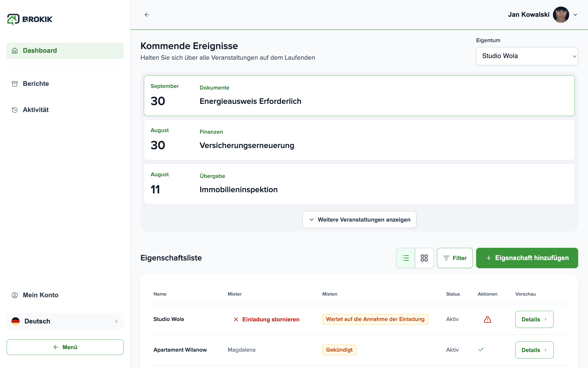The width and height of the screenshot is (588, 368).
Task: Open Mein Konto
Action: pyautogui.click(x=65, y=295)
